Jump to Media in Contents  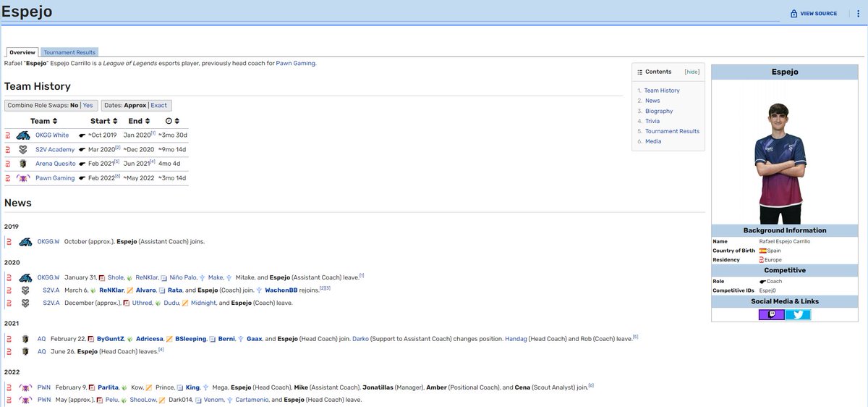(653, 141)
